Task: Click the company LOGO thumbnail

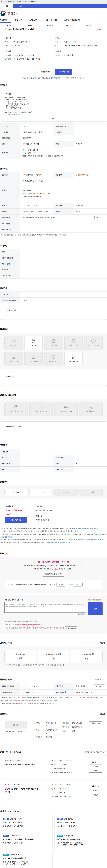Action: click(x=15, y=725)
